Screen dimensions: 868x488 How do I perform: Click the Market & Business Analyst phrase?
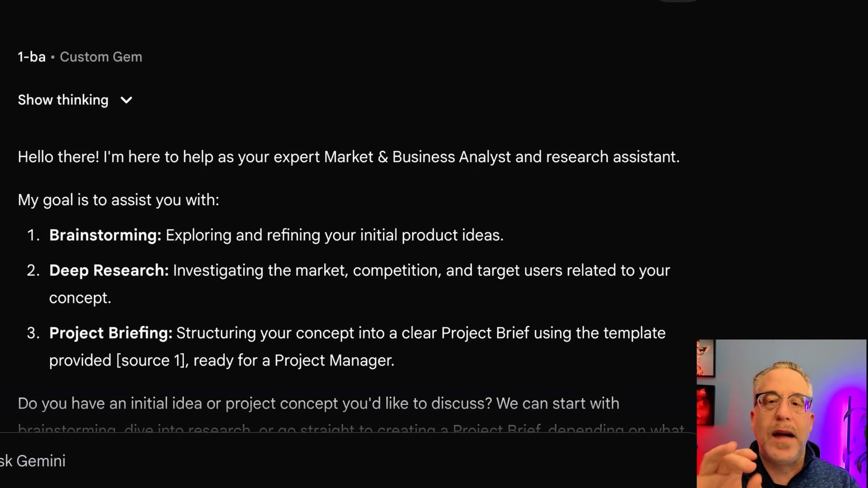[417, 157]
